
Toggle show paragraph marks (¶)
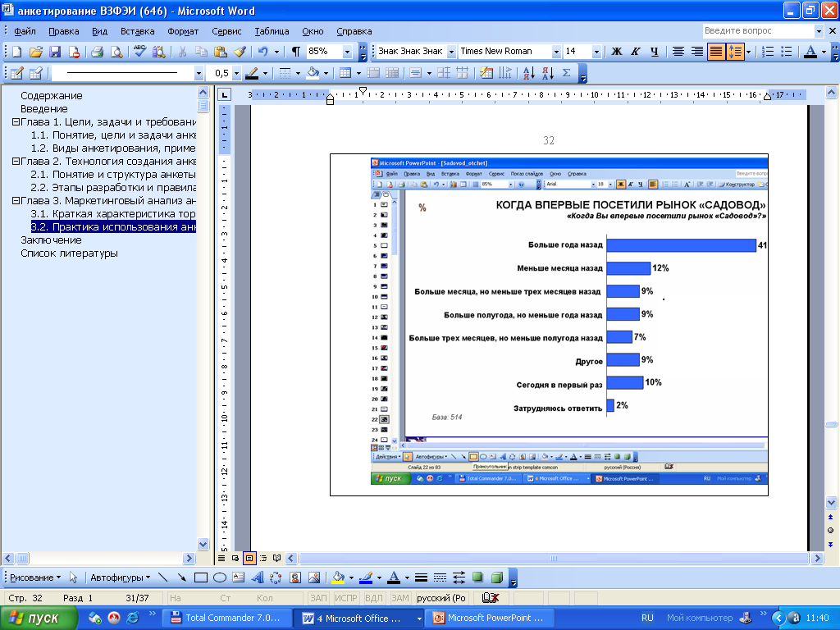pos(295,52)
